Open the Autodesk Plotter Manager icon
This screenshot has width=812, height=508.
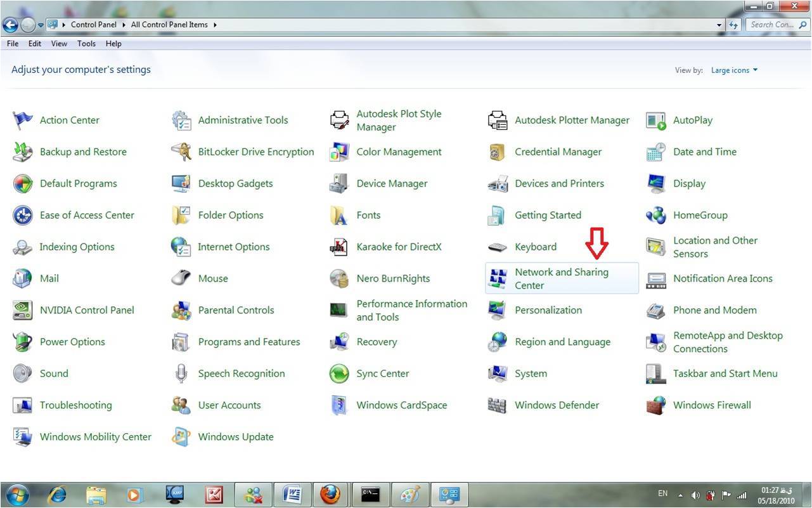pos(498,120)
